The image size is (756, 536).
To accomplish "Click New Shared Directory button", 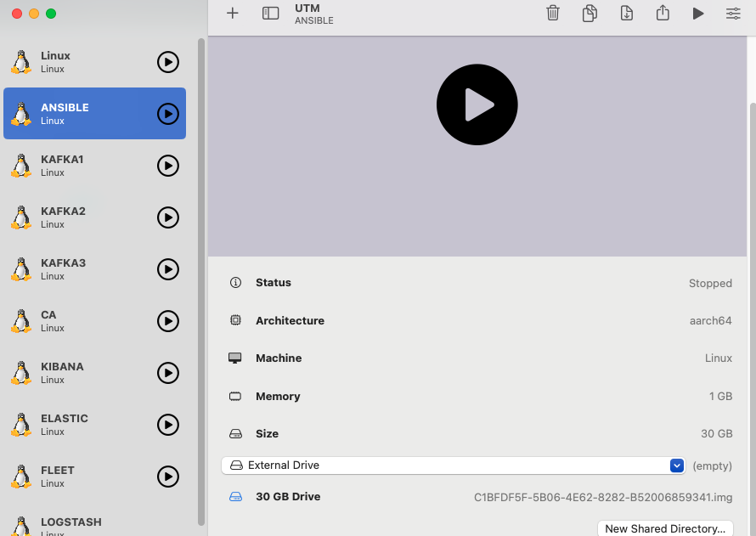I will (665, 528).
